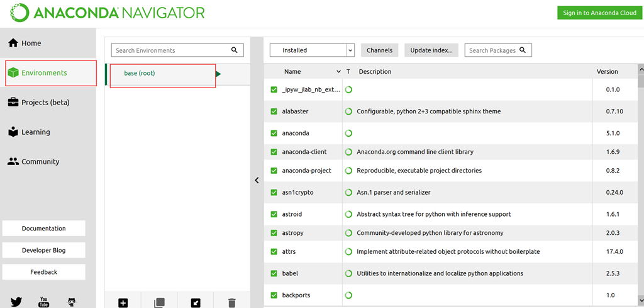Collapse the environments panel with left chevron

(257, 180)
